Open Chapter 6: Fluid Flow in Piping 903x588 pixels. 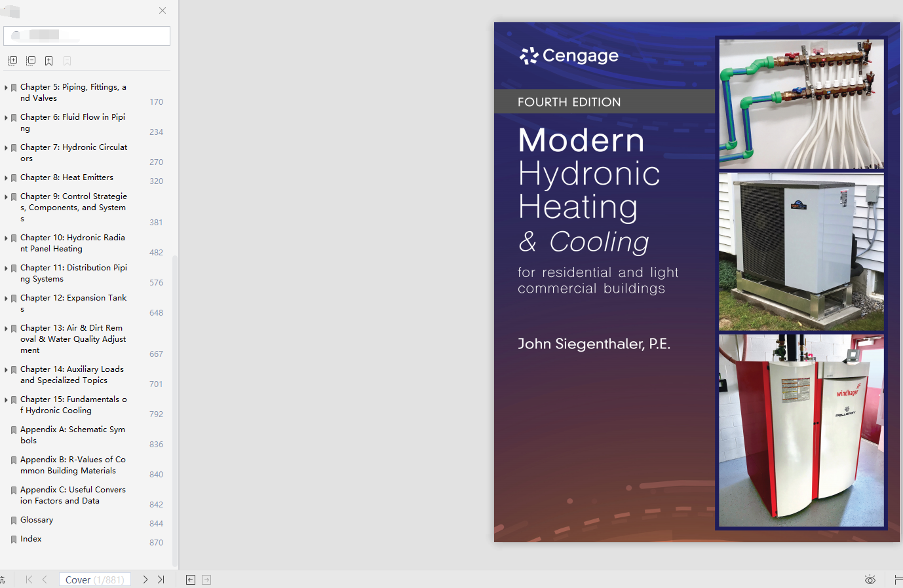pos(73,122)
